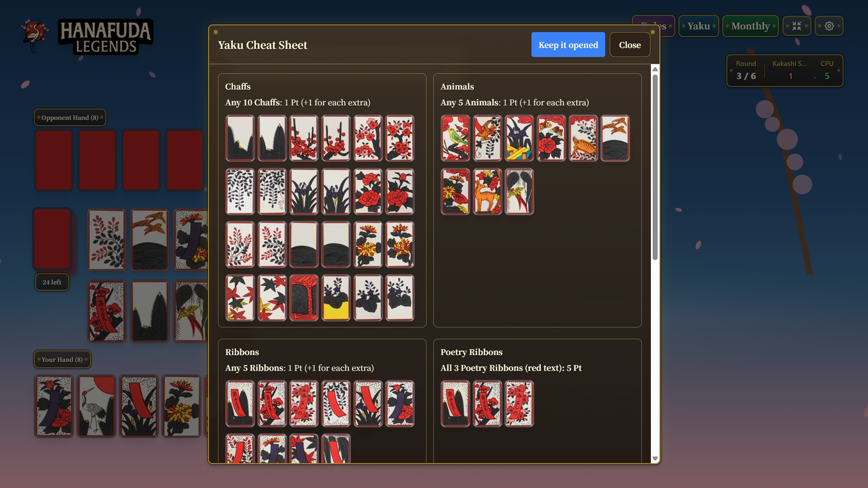Click the Keep it opened button

point(568,45)
